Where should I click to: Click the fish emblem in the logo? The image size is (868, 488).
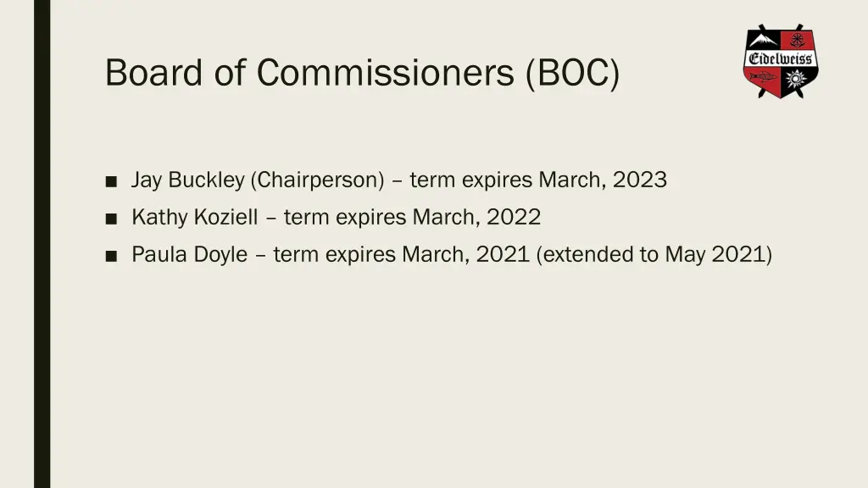pos(764,77)
